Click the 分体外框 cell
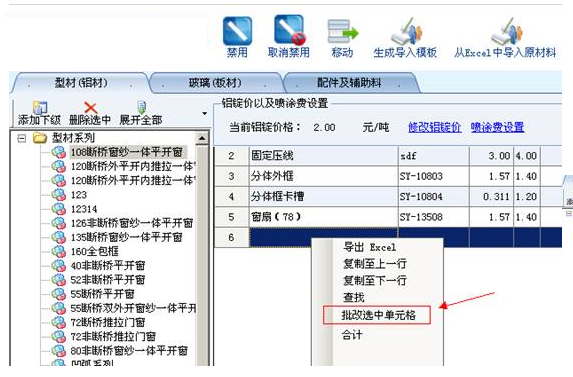Viewport: 573px width, 377px height. click(323, 176)
